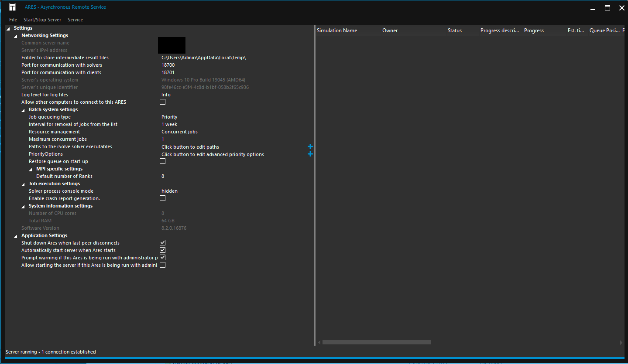This screenshot has width=628, height=364.
Task: Select 'Log level for log files' label
Action: 45,95
